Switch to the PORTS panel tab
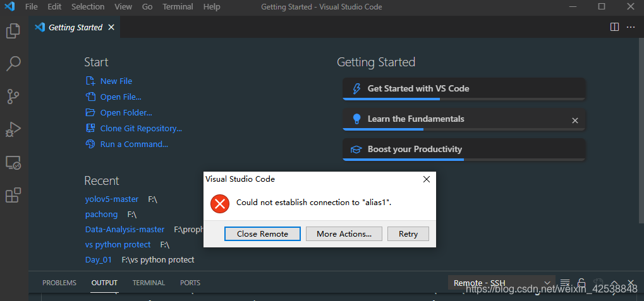 tap(190, 283)
